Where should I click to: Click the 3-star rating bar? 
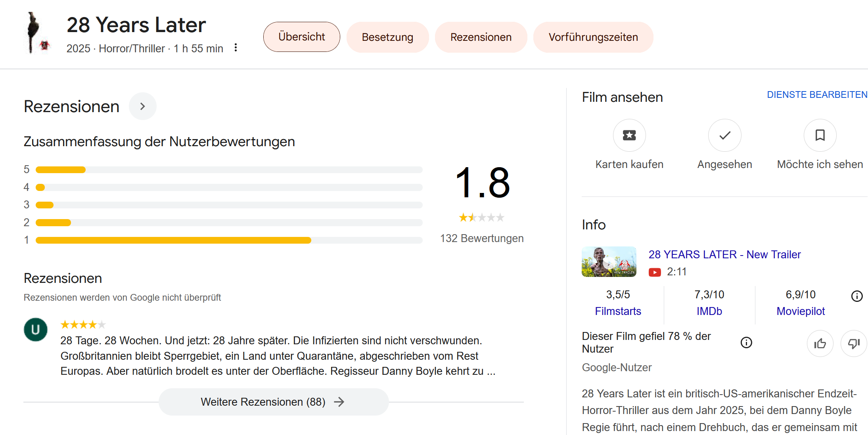coord(229,205)
